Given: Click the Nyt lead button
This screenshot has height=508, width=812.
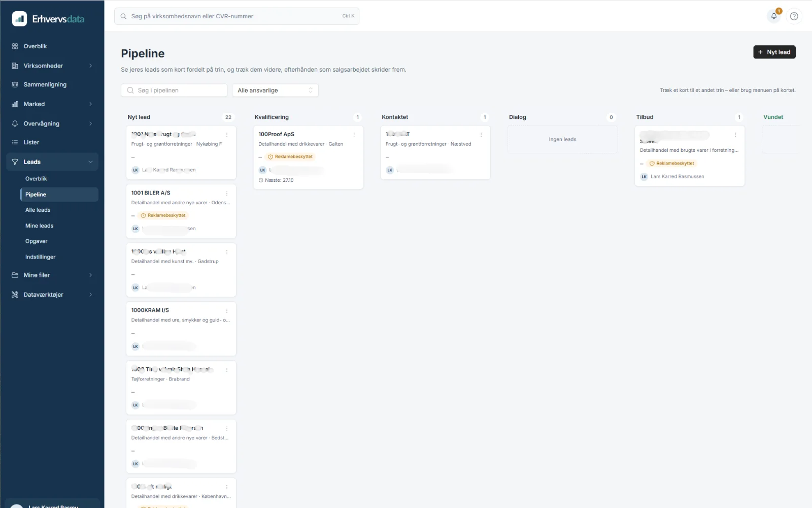Looking at the screenshot, I should 774,52.
